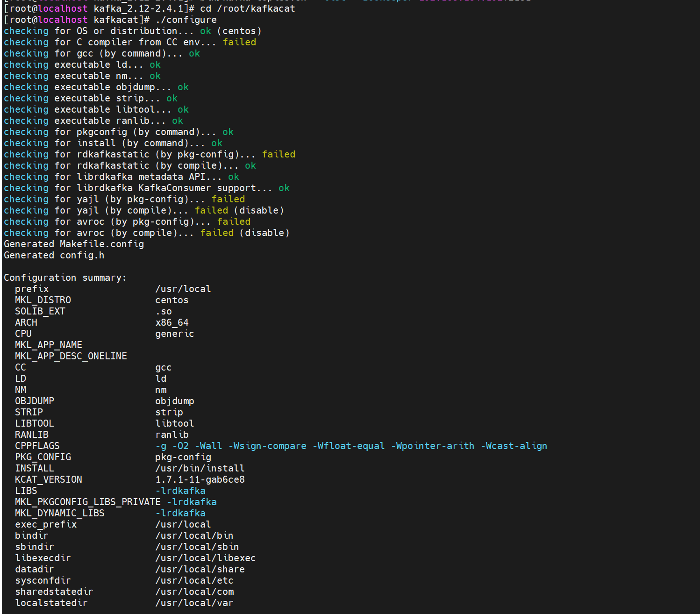
Task: Click the 'checking for gcc (by command)' line
Action: coord(102,53)
